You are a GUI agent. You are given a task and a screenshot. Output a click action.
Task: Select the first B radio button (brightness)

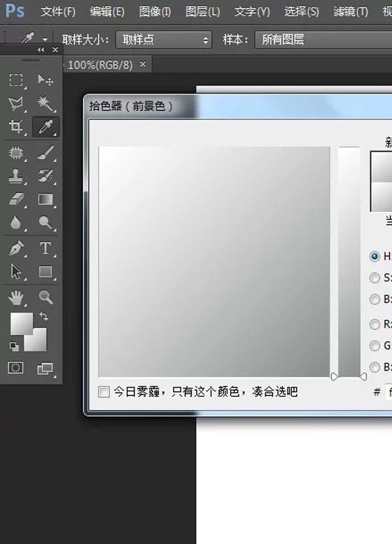pos(374,299)
